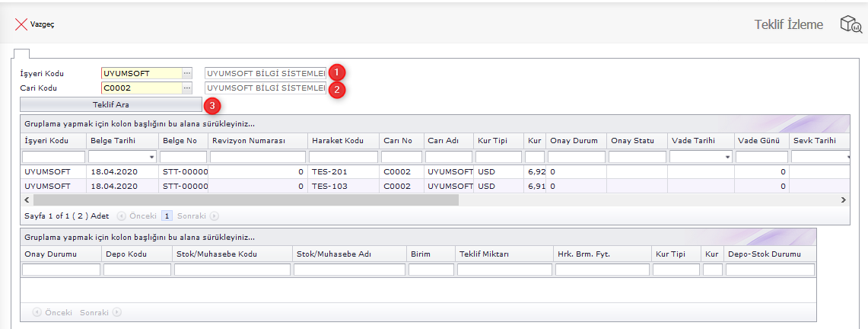Go to previous page in offers grid
868x329 pixels.
137,216
